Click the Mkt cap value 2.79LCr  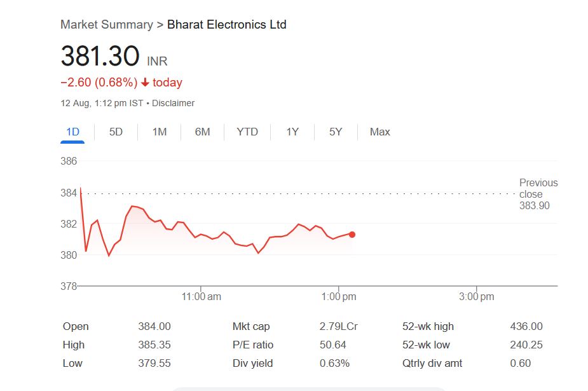point(338,327)
